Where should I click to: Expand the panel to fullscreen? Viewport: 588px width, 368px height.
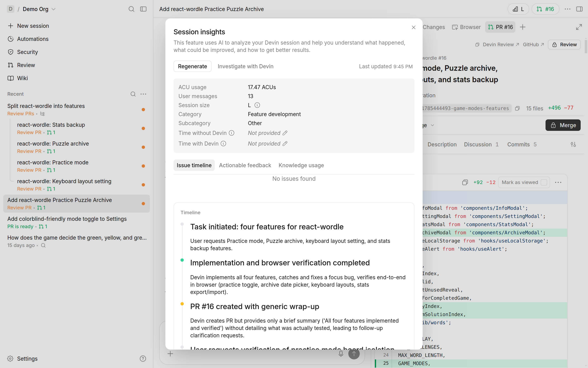click(x=579, y=27)
